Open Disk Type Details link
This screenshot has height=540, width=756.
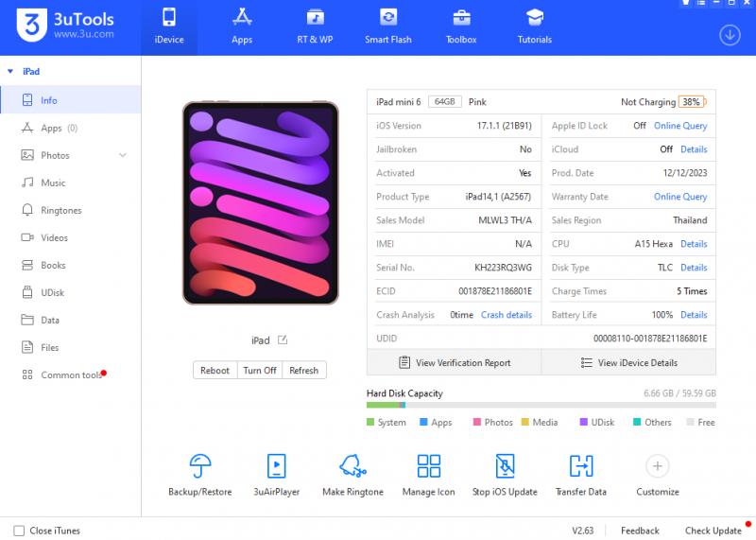(x=694, y=268)
